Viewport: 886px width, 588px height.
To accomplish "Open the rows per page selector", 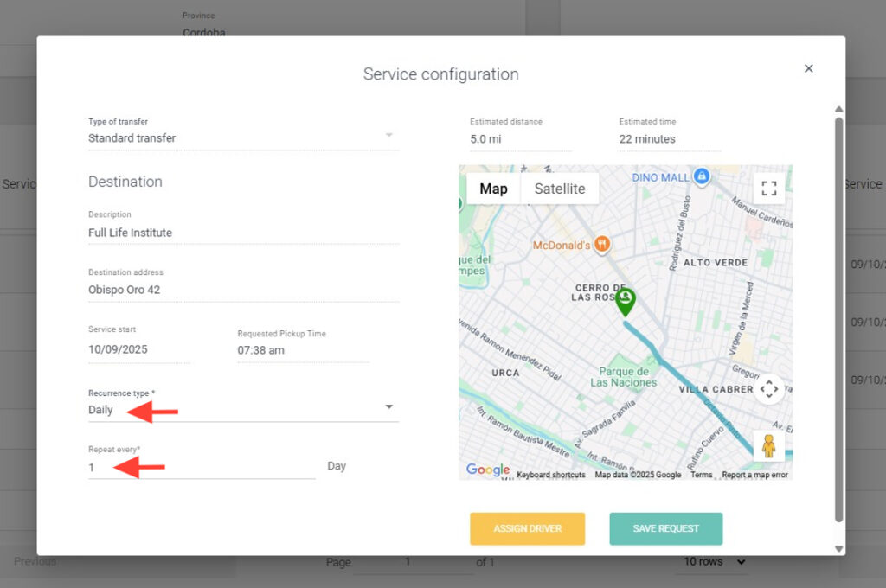I will coord(714,562).
